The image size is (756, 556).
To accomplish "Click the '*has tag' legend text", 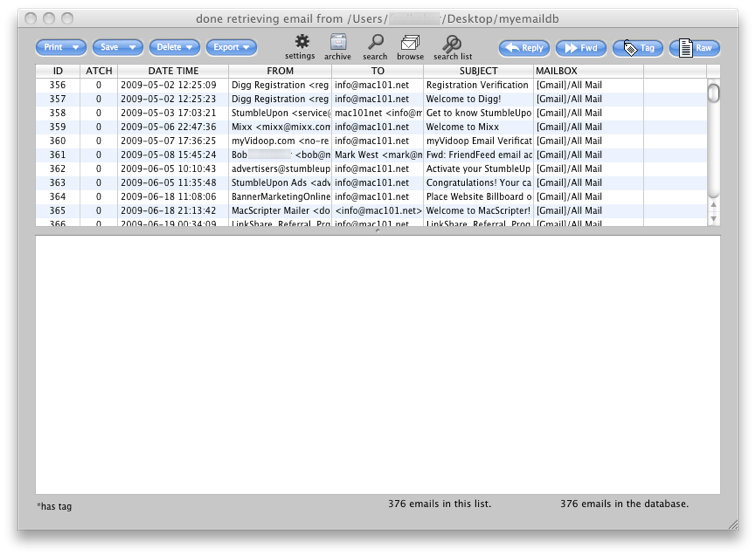I will [x=54, y=506].
